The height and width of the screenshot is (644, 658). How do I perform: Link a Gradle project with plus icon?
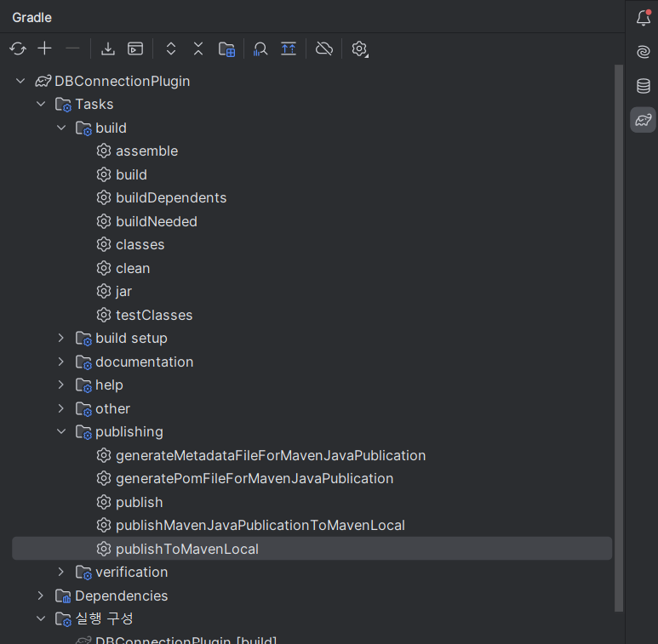coord(44,48)
